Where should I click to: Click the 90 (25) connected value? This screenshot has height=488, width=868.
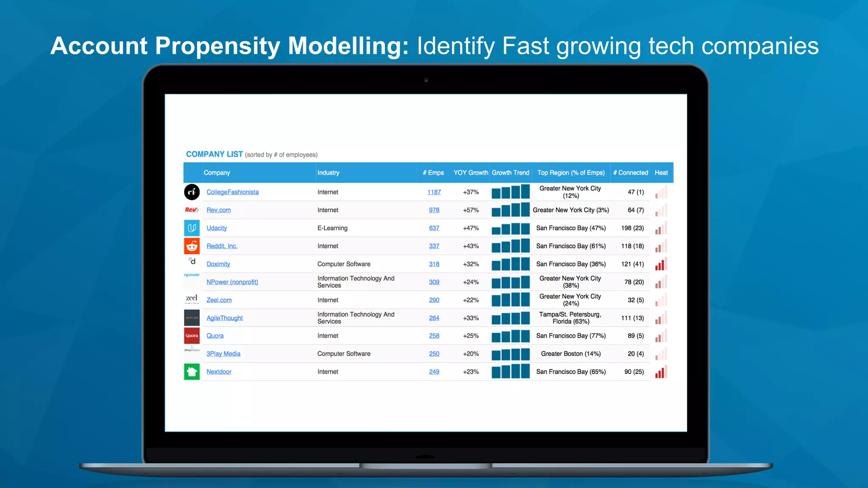634,372
